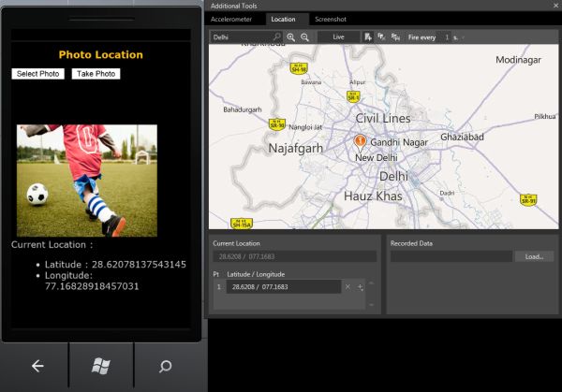Move point down with the lower arrow
This screenshot has height=392, width=562.
click(371, 305)
